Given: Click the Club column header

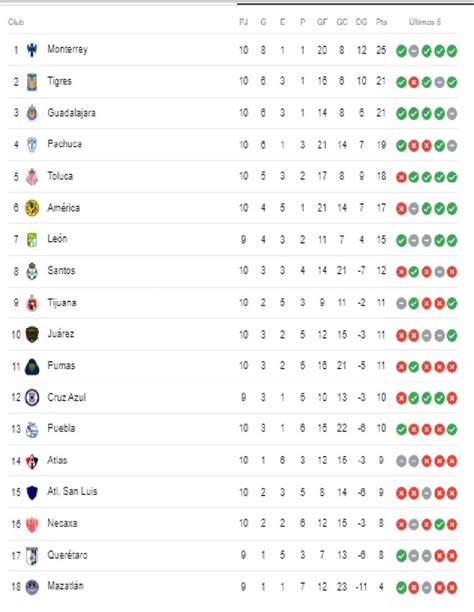Looking at the screenshot, I should tap(16, 22).
